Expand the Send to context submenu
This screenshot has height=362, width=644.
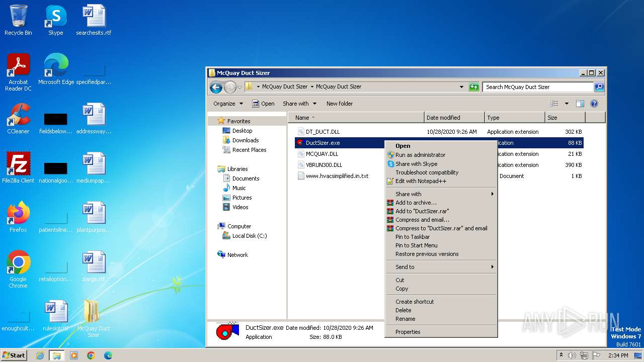coord(441,267)
